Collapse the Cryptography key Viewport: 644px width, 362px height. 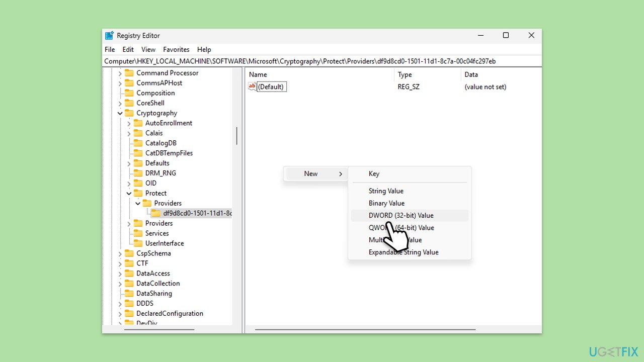[x=120, y=113]
